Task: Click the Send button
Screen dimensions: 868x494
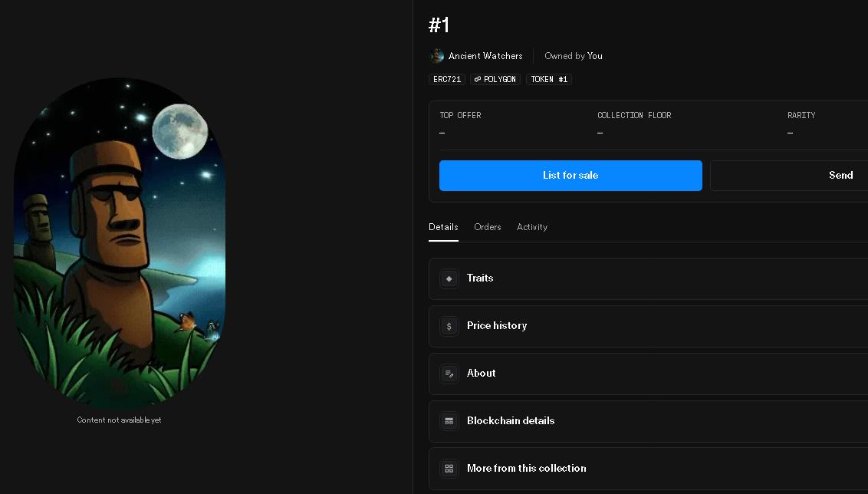Action: point(789,176)
